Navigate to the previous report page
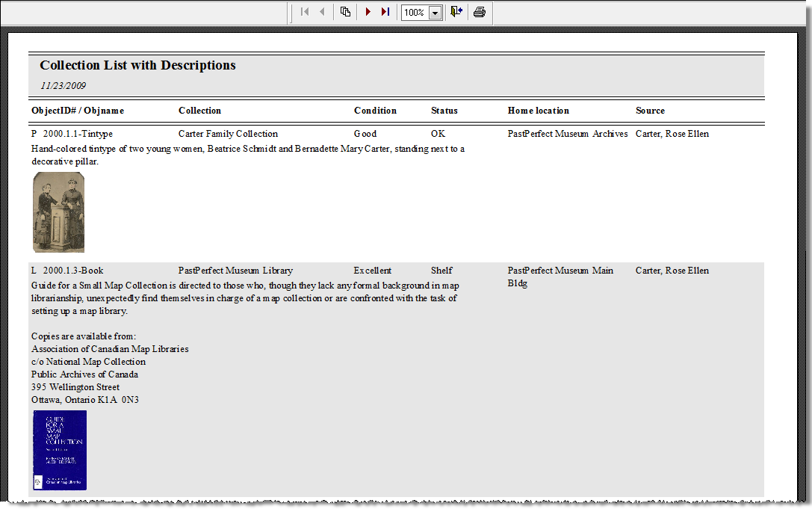 point(321,11)
